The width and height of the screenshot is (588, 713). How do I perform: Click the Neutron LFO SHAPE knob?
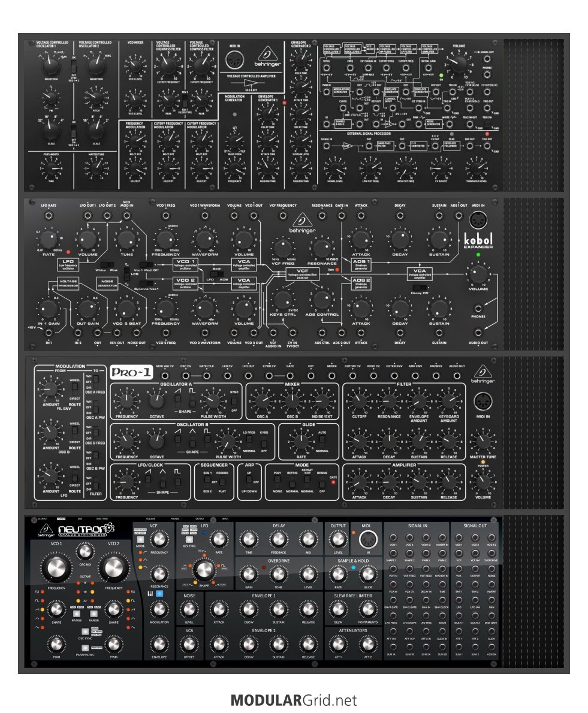pos(204,569)
